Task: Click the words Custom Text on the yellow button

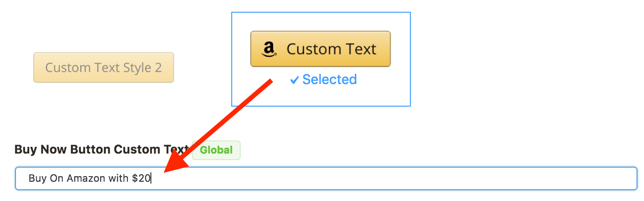Action: [331, 49]
